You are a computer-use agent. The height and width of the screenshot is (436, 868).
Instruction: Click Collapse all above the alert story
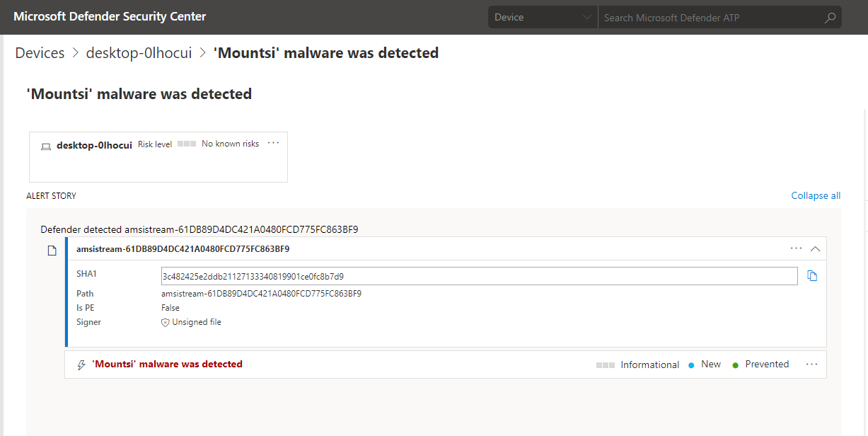(816, 195)
